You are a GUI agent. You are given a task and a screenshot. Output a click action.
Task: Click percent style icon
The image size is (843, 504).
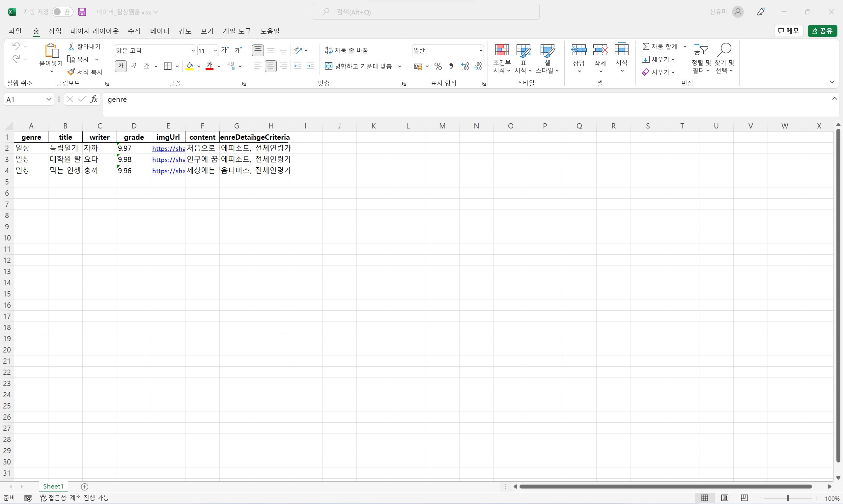coord(438,66)
